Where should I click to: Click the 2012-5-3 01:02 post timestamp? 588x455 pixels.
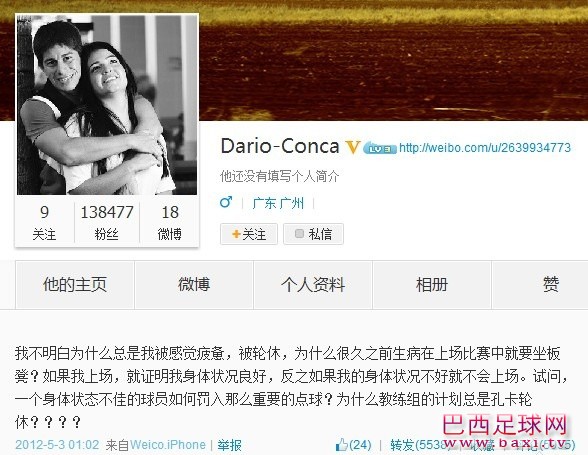pos(57,445)
